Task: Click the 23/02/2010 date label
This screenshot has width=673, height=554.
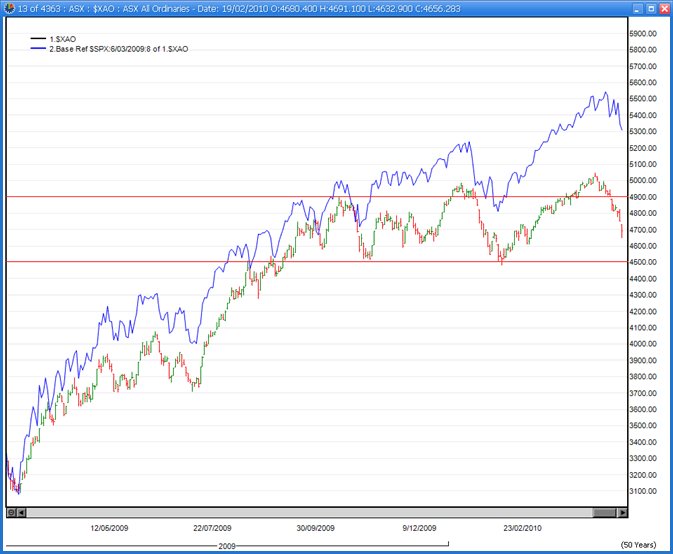Action: 522,528
